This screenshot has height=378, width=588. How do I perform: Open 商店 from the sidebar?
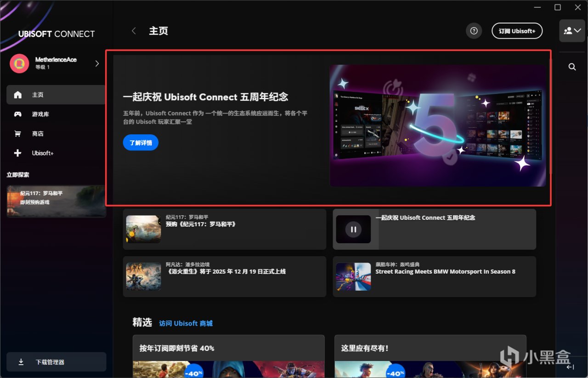pos(56,134)
